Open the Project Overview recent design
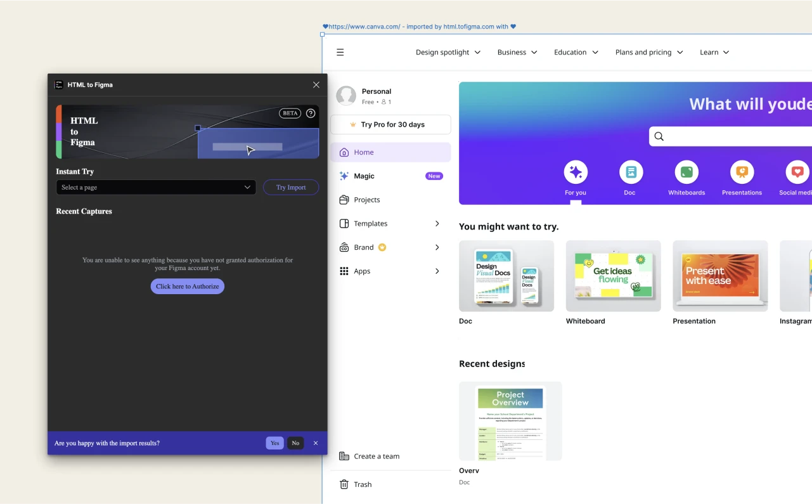This screenshot has height=504, width=812. pos(510,421)
